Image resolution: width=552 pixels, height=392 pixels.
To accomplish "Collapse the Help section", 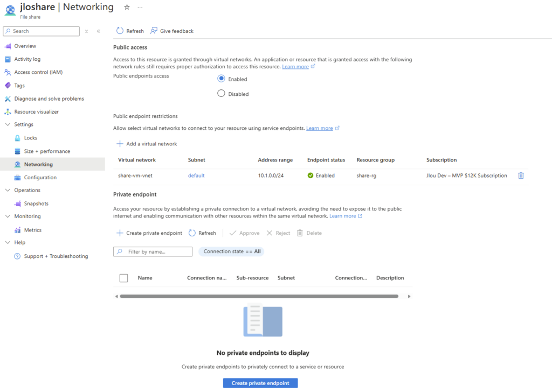I will (8, 243).
